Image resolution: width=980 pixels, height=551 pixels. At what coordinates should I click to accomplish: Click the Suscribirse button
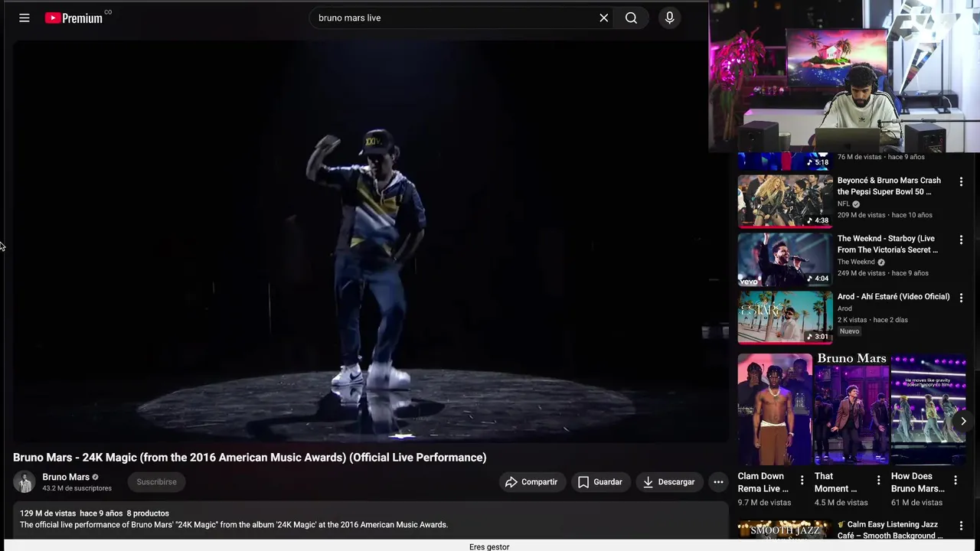(156, 482)
